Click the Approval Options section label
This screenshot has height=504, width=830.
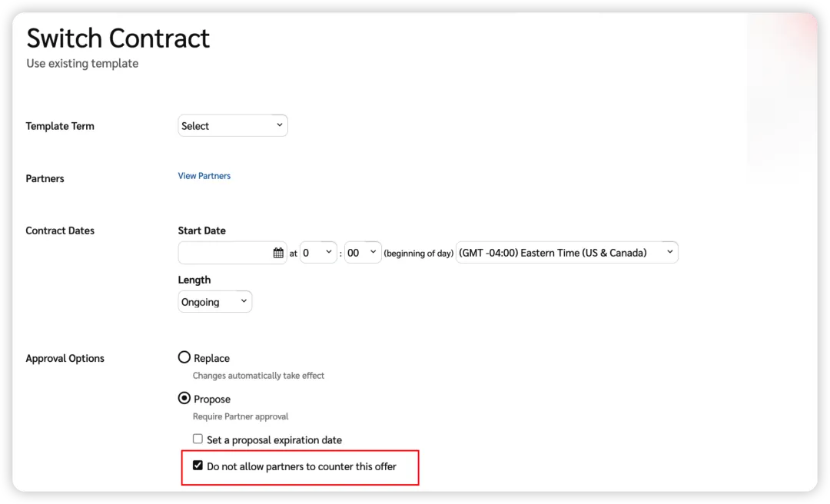[x=65, y=358]
